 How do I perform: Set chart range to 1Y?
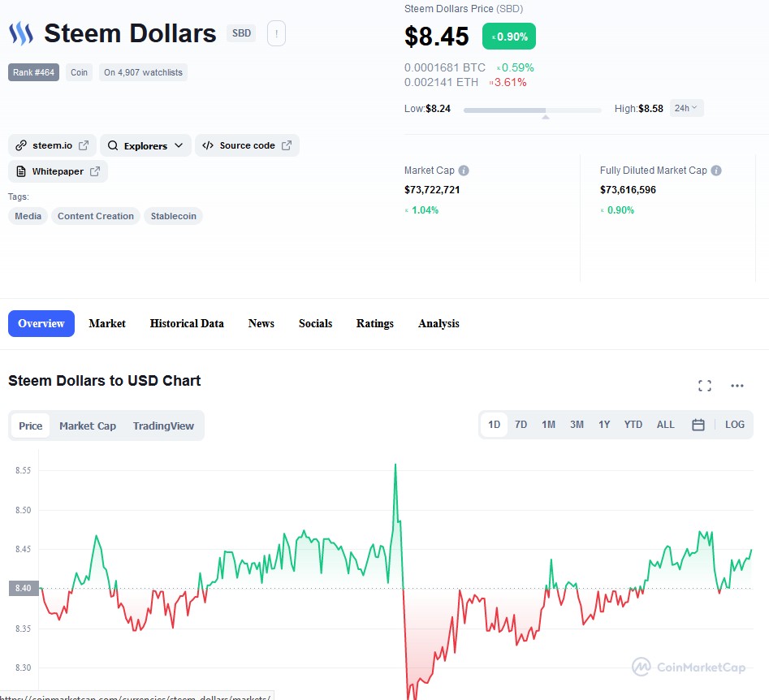point(604,425)
